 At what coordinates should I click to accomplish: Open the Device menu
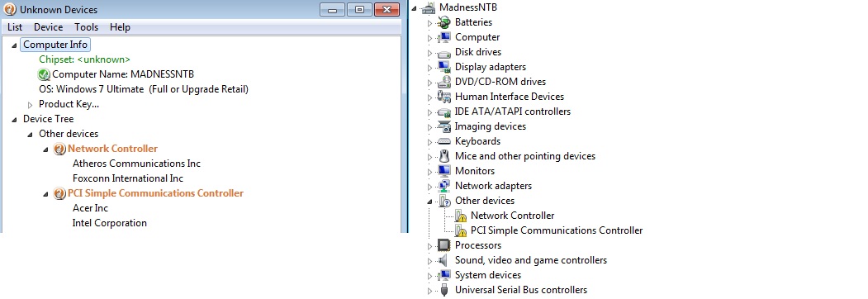48,27
